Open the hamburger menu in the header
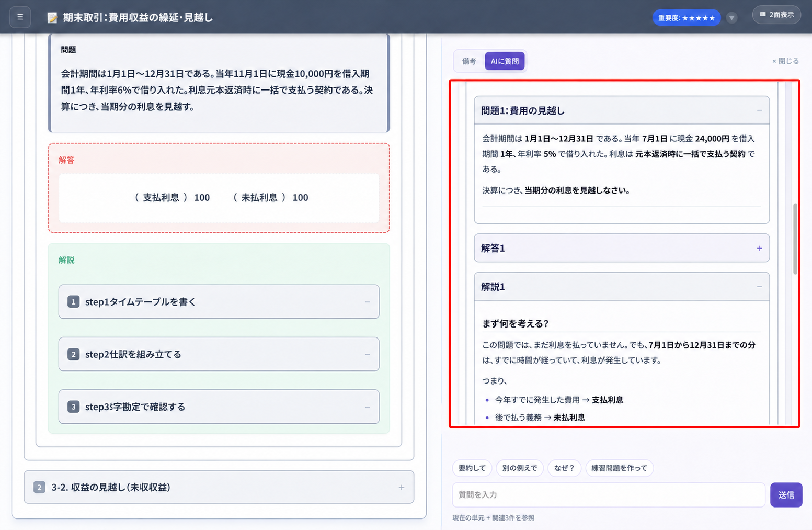This screenshot has width=812, height=530. tap(20, 17)
